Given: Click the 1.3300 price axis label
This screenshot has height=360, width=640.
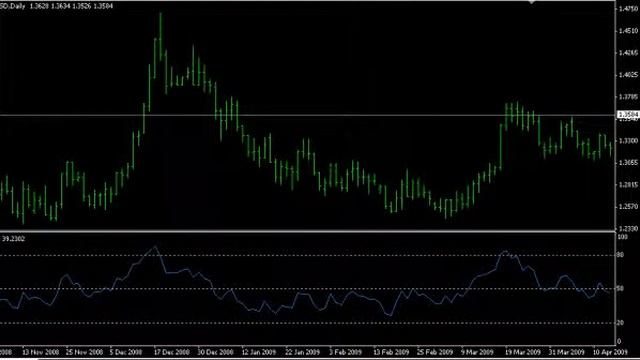Looking at the screenshot, I should (x=629, y=141).
